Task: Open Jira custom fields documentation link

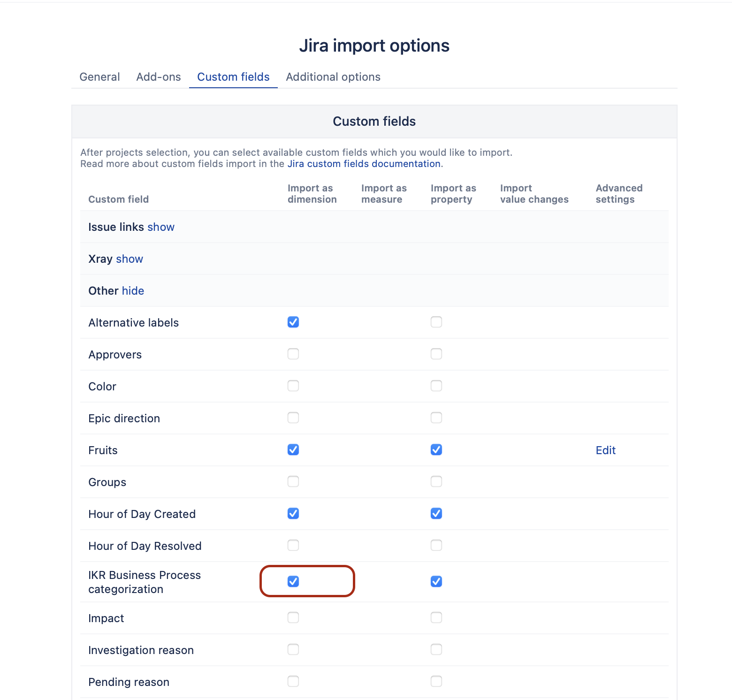Action: tap(364, 164)
